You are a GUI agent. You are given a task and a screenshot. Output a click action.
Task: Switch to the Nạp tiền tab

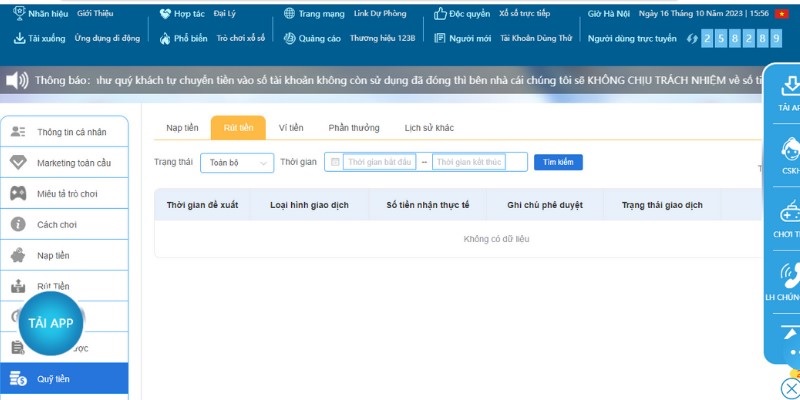point(182,128)
